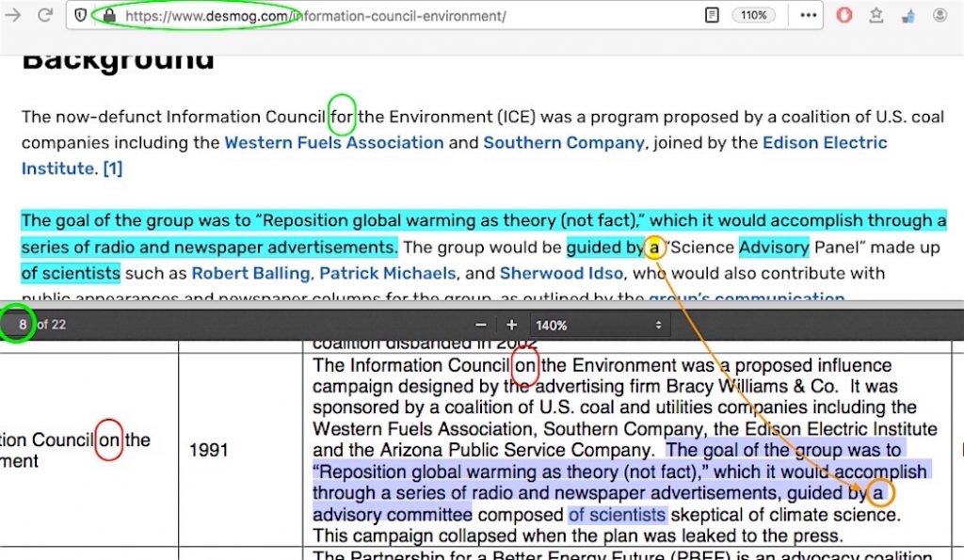Click the thumbs-up extension icon
The image size is (964, 560).
[x=908, y=16]
